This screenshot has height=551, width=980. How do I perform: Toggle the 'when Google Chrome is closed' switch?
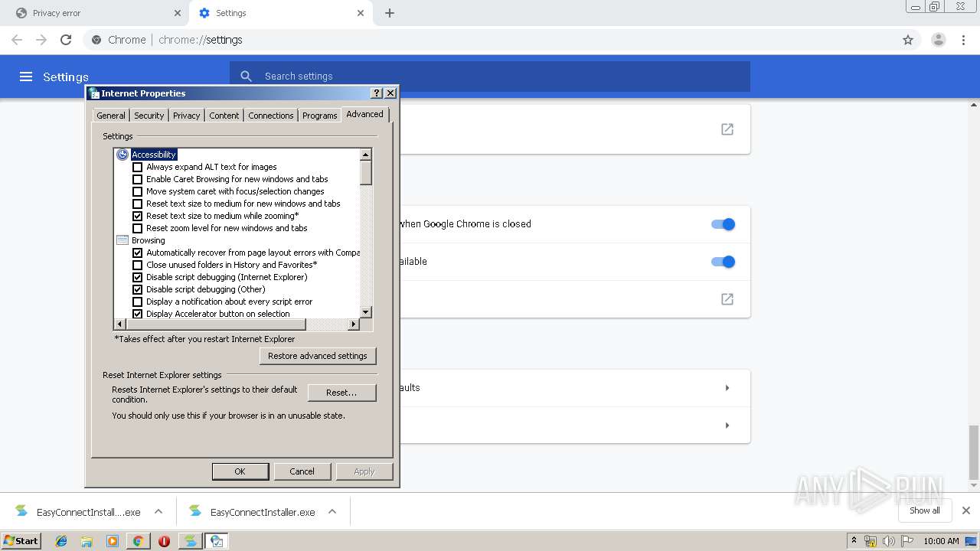723,224
